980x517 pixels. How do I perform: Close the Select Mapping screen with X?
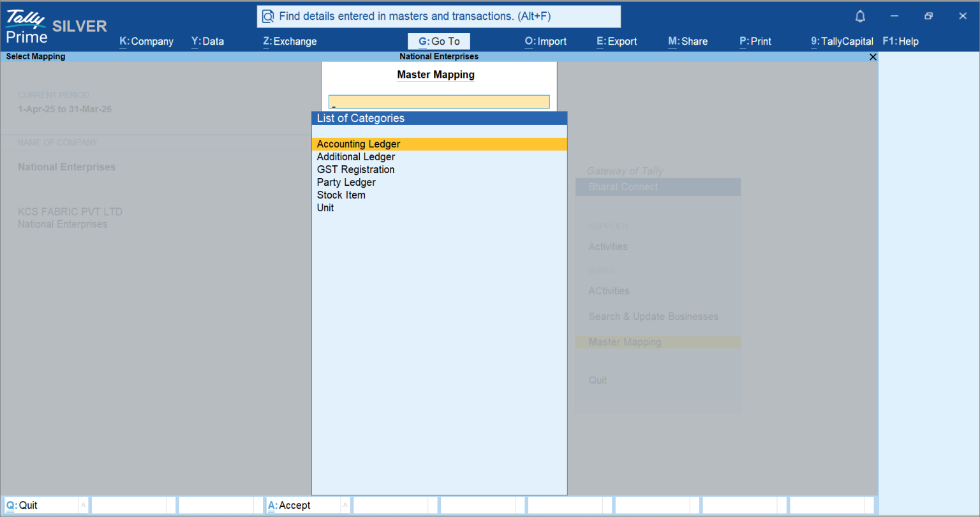coord(873,57)
